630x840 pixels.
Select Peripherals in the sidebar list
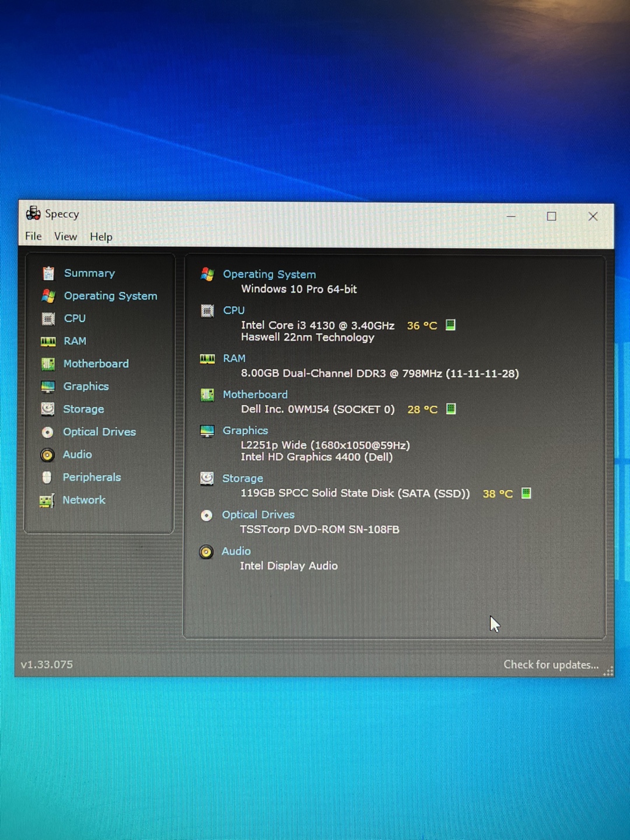[x=92, y=477]
